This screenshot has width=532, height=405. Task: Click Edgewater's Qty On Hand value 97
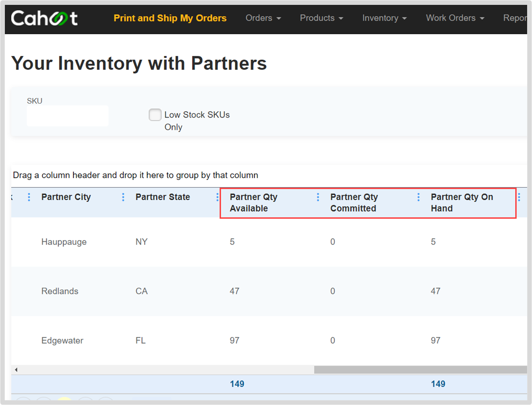click(436, 340)
